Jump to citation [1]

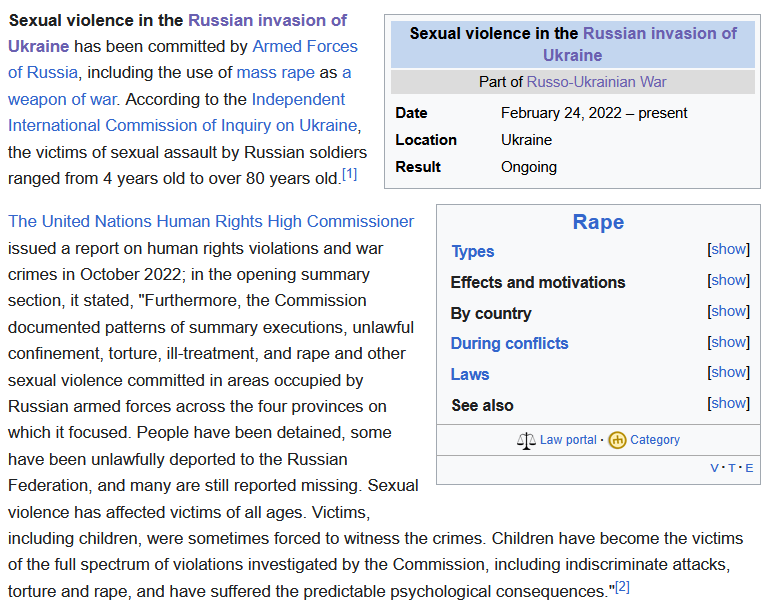click(349, 174)
